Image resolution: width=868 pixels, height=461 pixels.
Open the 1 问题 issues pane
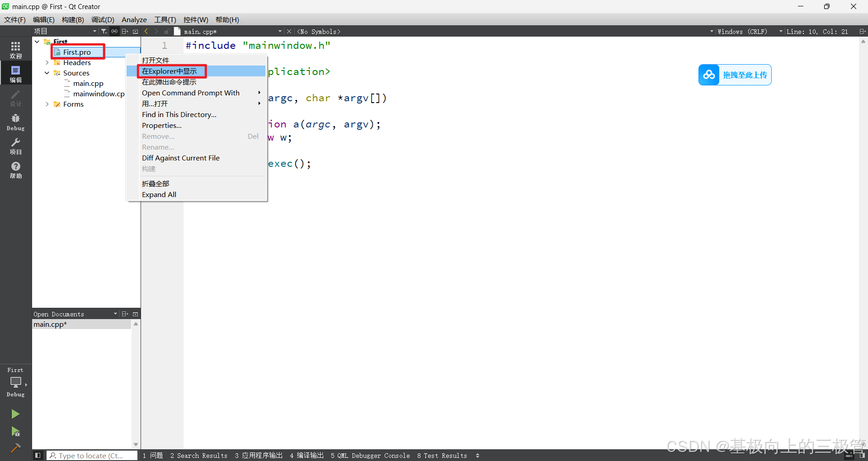(153, 455)
